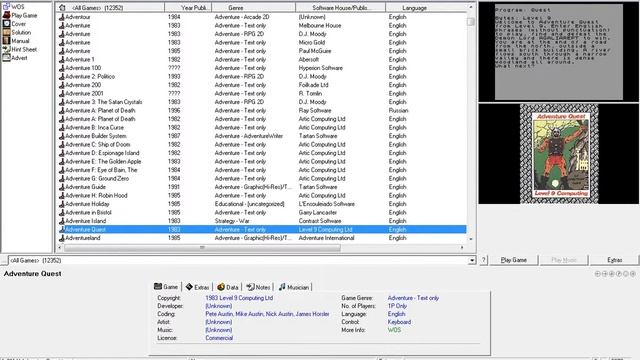Open the Hint Sheet sidebar item
Image resolution: width=640 pixels, height=360 pixels.
[x=20, y=49]
